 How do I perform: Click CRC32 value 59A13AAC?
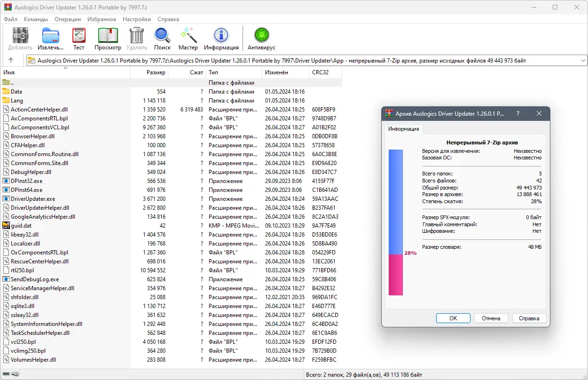coord(325,199)
